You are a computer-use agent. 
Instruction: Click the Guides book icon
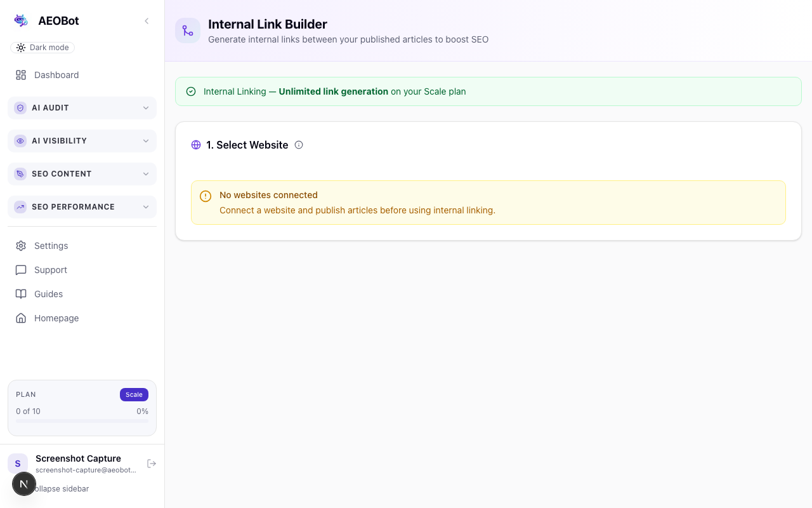pyautogui.click(x=21, y=294)
